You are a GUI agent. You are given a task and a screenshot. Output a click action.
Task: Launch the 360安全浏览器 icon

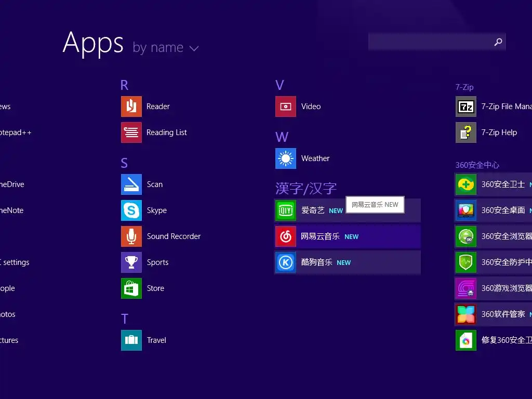[466, 236]
